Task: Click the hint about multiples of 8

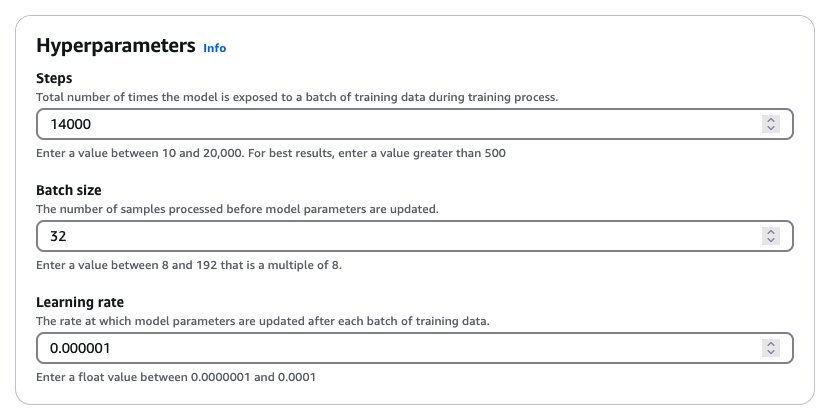Action: (x=189, y=265)
